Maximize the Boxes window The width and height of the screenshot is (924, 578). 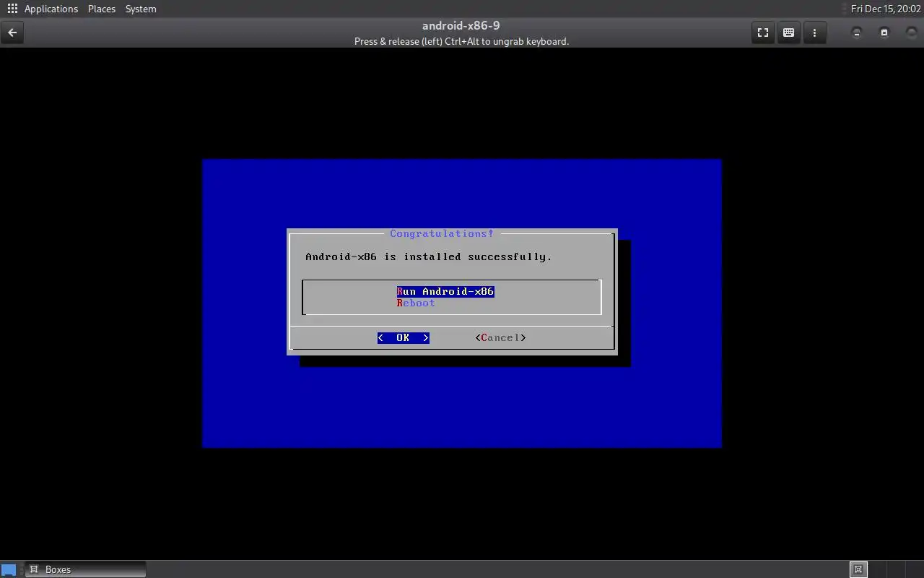(x=884, y=33)
